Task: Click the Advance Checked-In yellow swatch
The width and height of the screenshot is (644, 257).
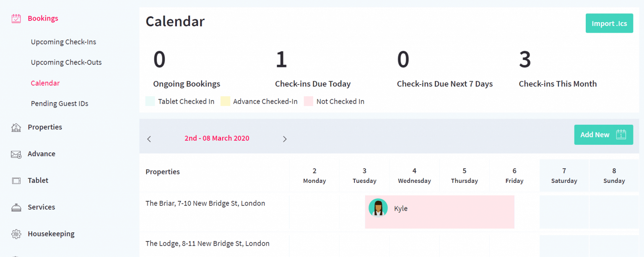Action: [225, 101]
